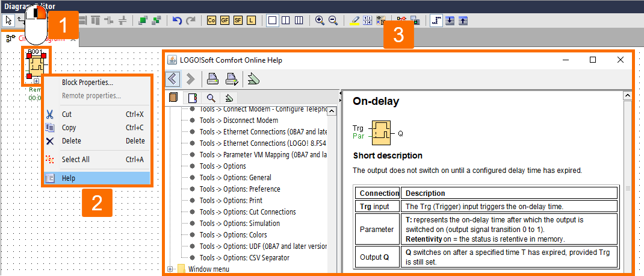The image size is (644, 276).
Task: Open help Index tab
Action: [193, 98]
